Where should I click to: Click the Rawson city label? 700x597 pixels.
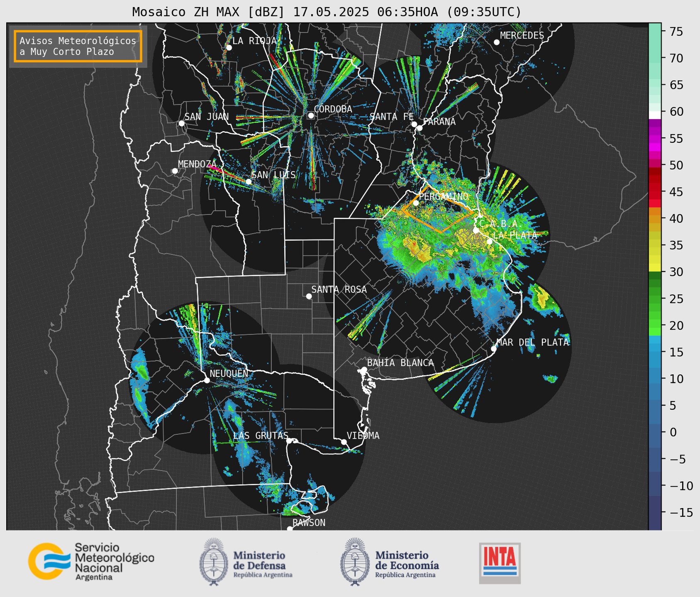[x=309, y=523]
